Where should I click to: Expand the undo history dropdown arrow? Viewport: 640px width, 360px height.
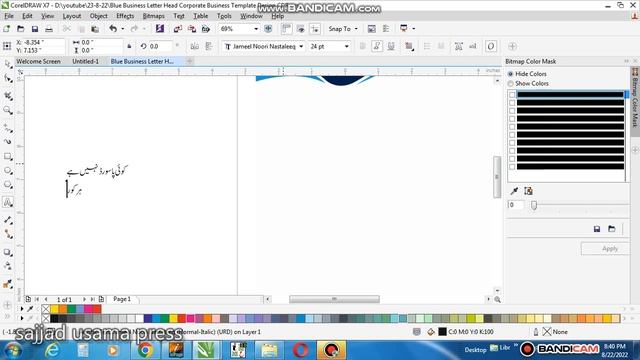pos(122,29)
